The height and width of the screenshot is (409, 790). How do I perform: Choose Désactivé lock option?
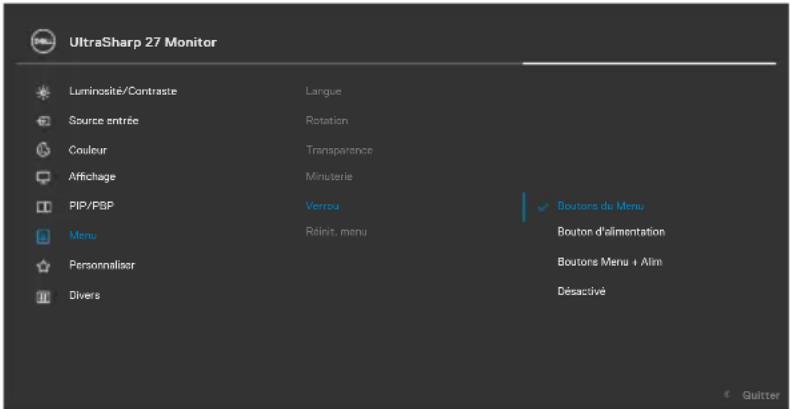tap(581, 292)
